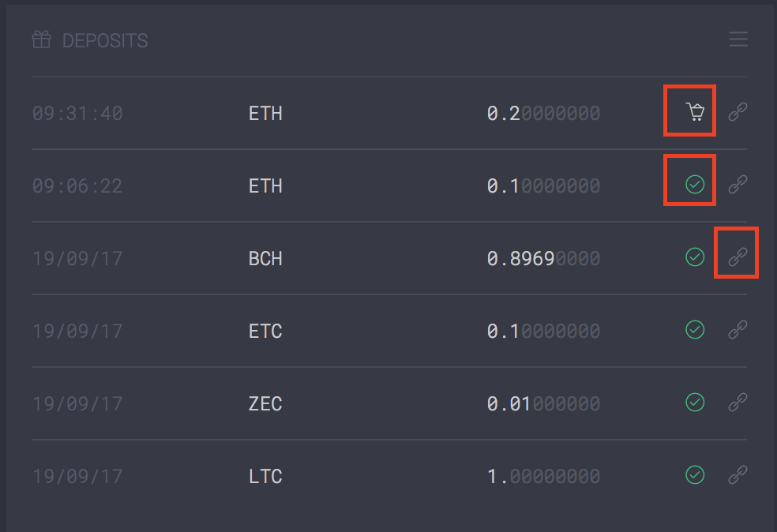
Task: Open the link icon for the 0.2 ETH deposit
Action: click(738, 112)
